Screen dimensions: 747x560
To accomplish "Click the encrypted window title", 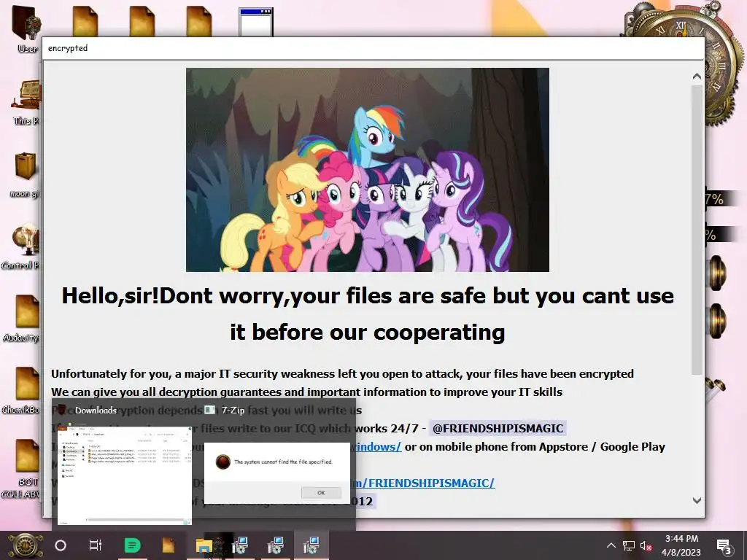I will [x=68, y=48].
